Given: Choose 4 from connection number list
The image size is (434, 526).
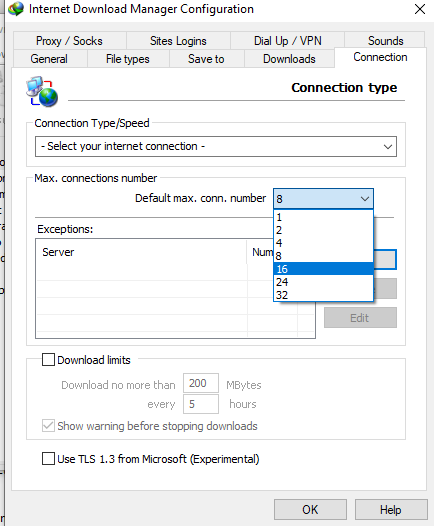Looking at the screenshot, I should tap(323, 243).
